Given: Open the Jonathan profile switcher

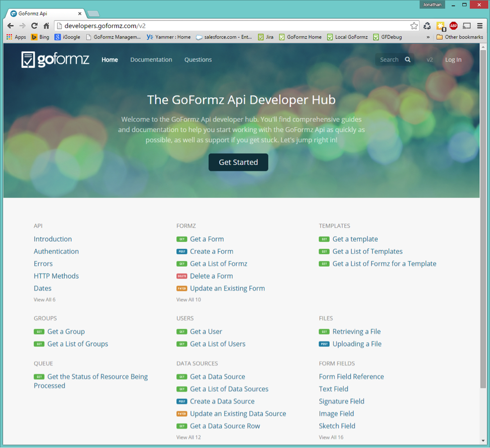Looking at the screenshot, I should 432,5.
